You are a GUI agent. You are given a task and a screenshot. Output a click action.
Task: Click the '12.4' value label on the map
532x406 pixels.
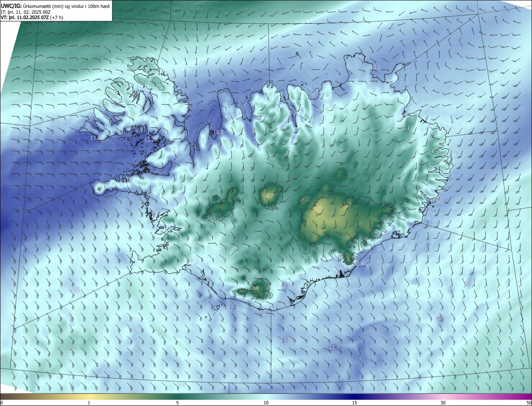(359, 264)
